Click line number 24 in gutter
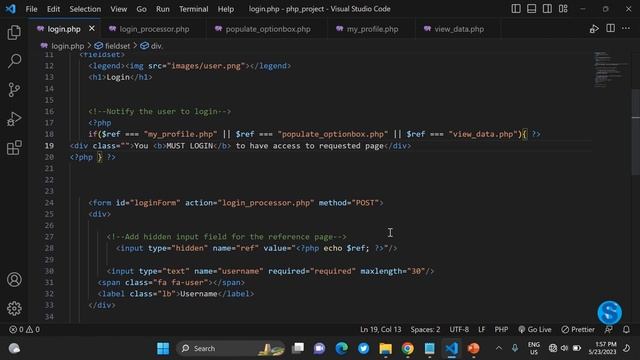 coord(49,203)
